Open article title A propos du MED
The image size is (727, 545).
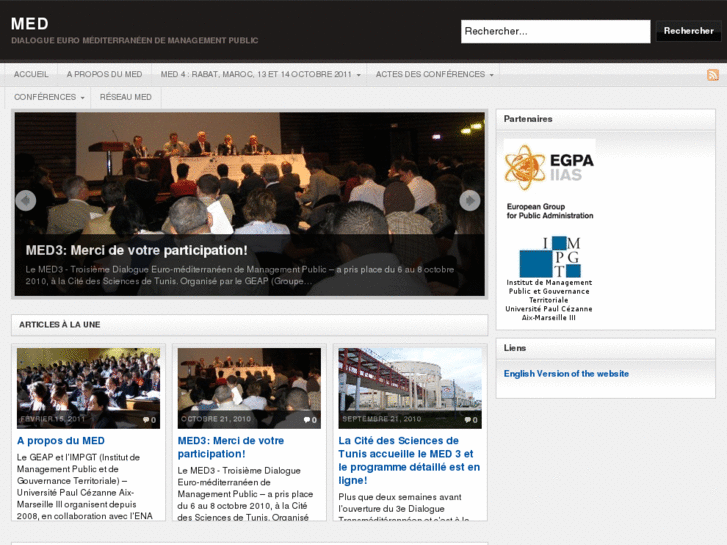click(61, 441)
